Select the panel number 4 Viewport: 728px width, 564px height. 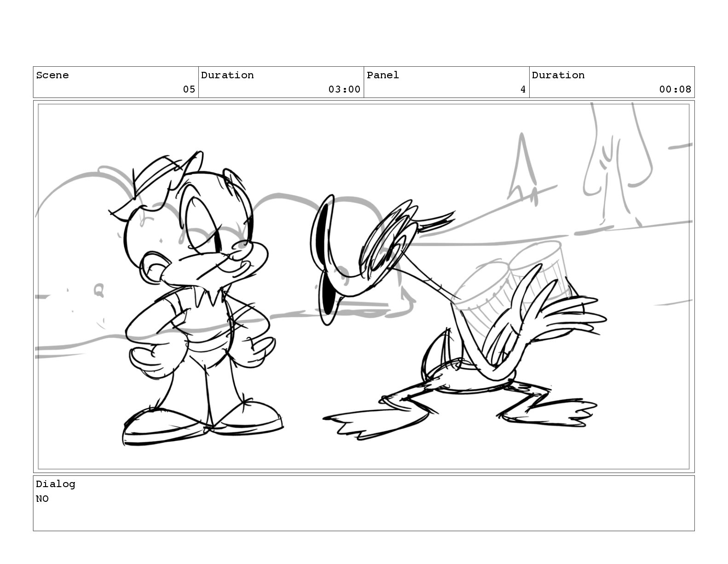(523, 89)
